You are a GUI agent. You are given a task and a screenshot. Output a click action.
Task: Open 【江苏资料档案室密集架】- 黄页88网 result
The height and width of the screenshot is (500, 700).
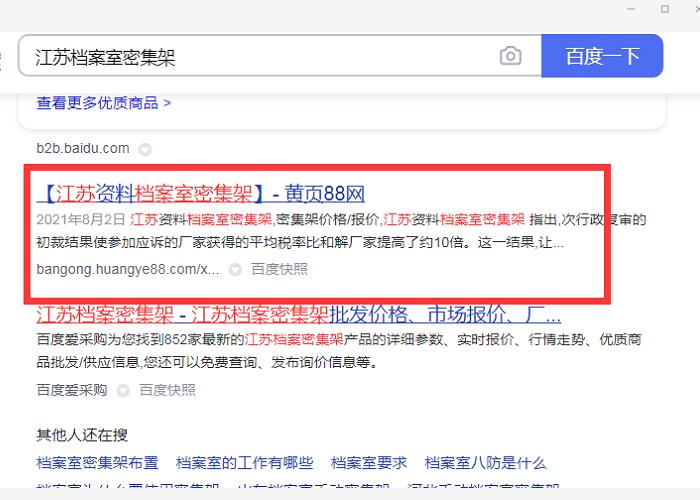(x=200, y=194)
